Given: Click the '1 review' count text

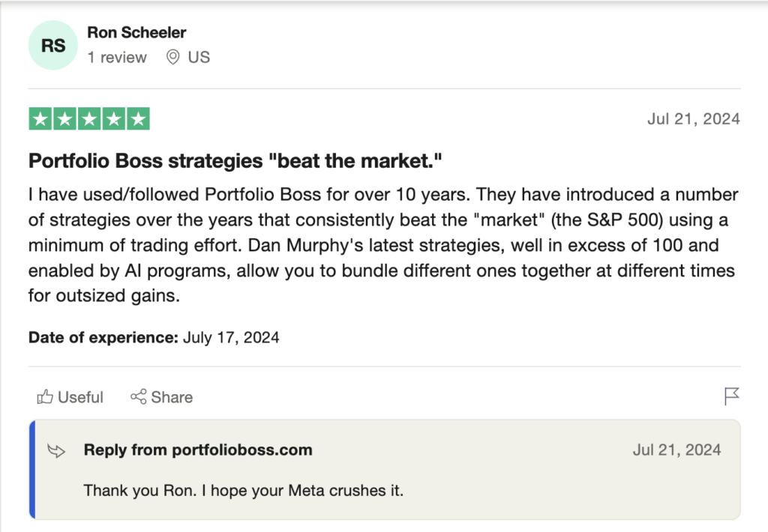Looking at the screenshot, I should point(117,57).
